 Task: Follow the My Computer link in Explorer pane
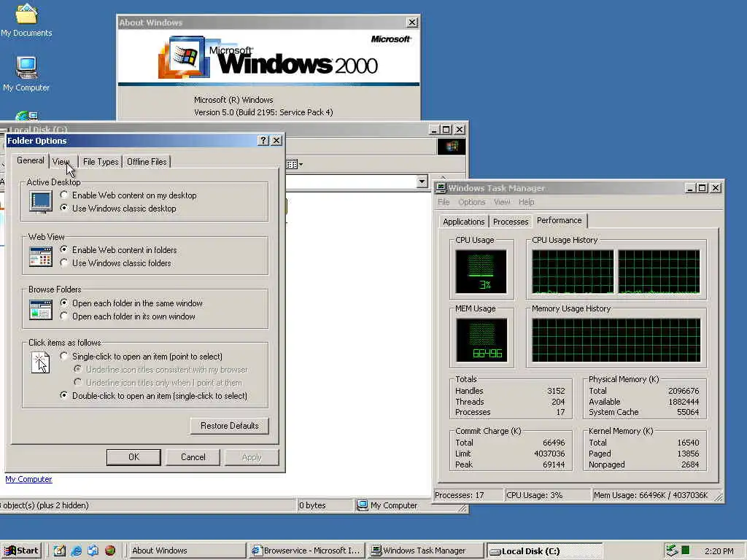(x=28, y=479)
